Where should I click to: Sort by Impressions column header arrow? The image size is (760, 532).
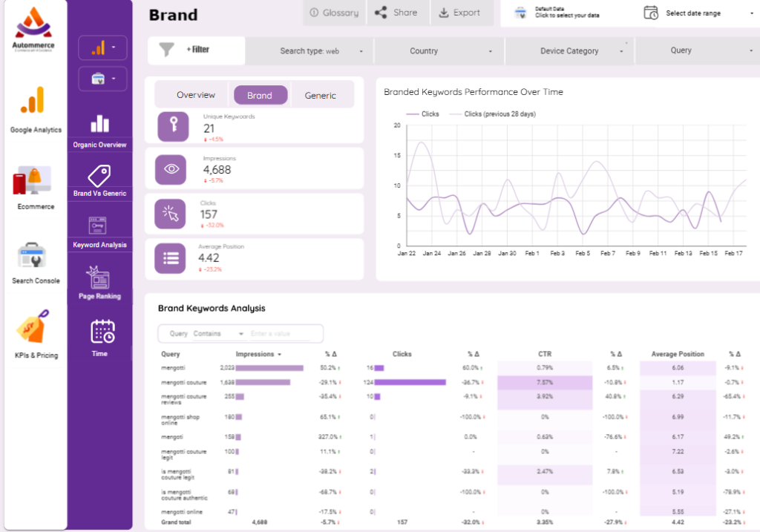point(280,354)
